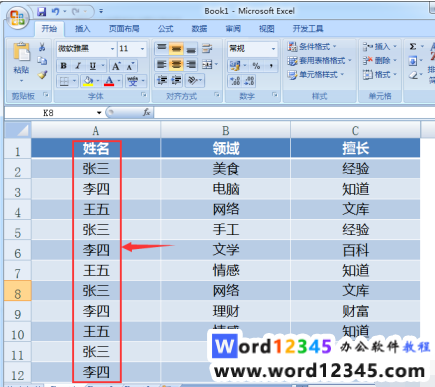Open 条件格式 conditional formatting
The width and height of the screenshot is (435, 387).
[x=312, y=46]
